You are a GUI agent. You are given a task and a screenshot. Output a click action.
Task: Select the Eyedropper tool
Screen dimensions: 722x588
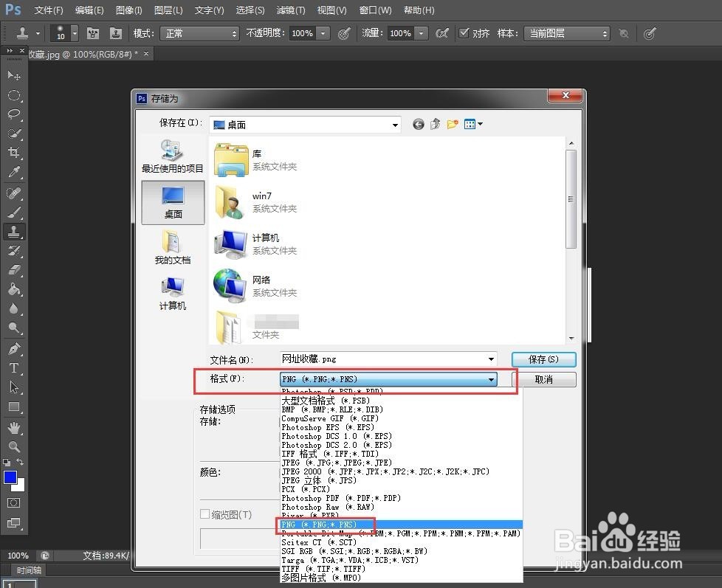(14, 172)
